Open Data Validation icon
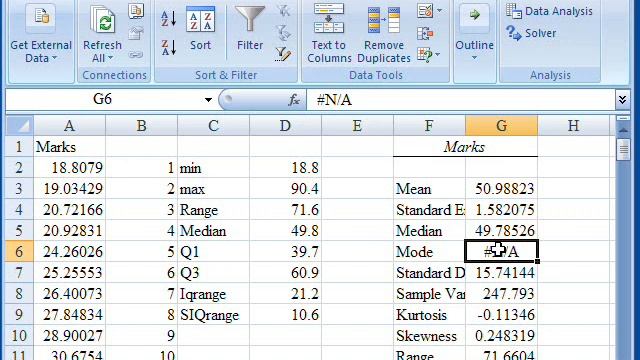640x360 pixels. pyautogui.click(x=425, y=11)
